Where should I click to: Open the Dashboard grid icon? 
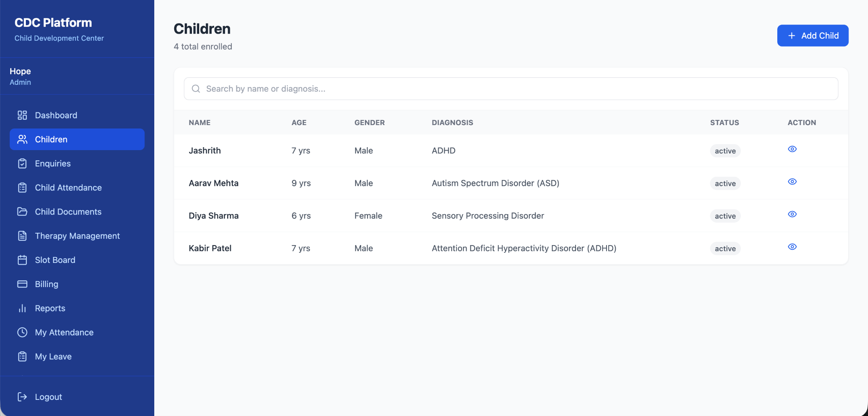point(22,115)
